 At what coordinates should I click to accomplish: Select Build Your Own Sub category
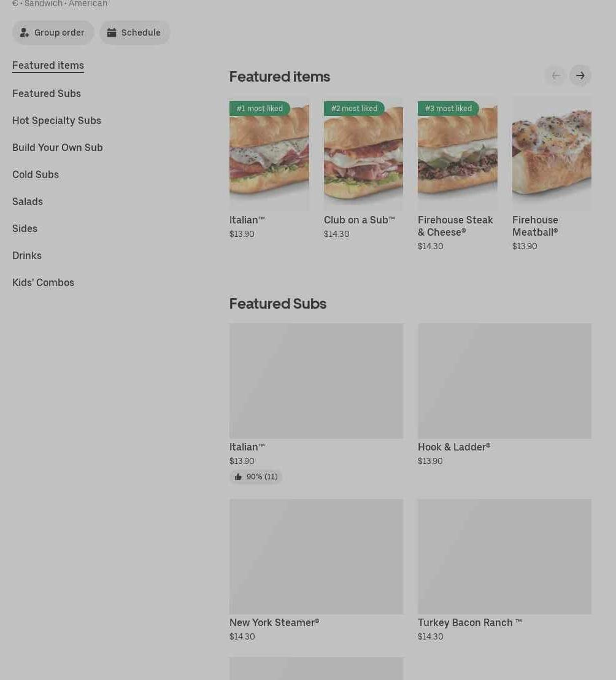[58, 147]
